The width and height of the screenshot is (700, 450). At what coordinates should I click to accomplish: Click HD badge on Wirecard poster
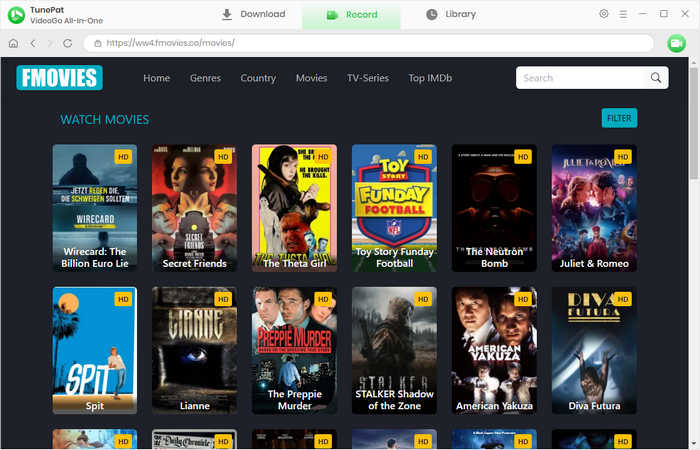click(x=123, y=157)
